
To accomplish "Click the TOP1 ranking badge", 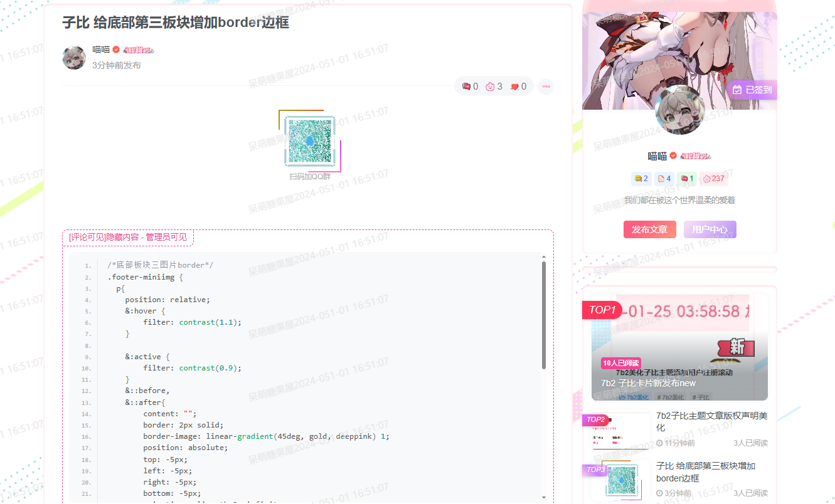I will [602, 310].
